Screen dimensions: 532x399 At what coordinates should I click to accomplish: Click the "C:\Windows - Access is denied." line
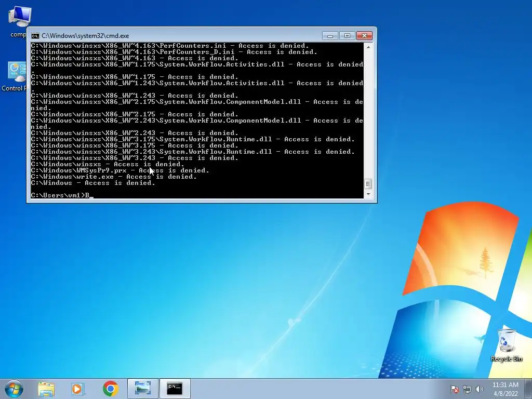92,183
